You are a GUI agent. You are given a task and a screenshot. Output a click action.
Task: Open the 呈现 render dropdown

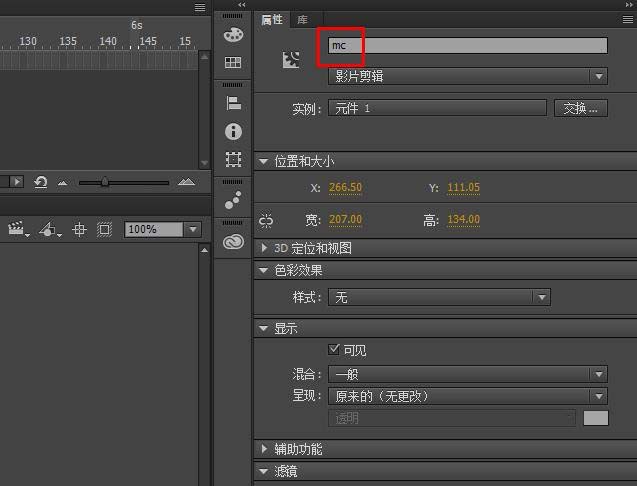click(x=468, y=396)
